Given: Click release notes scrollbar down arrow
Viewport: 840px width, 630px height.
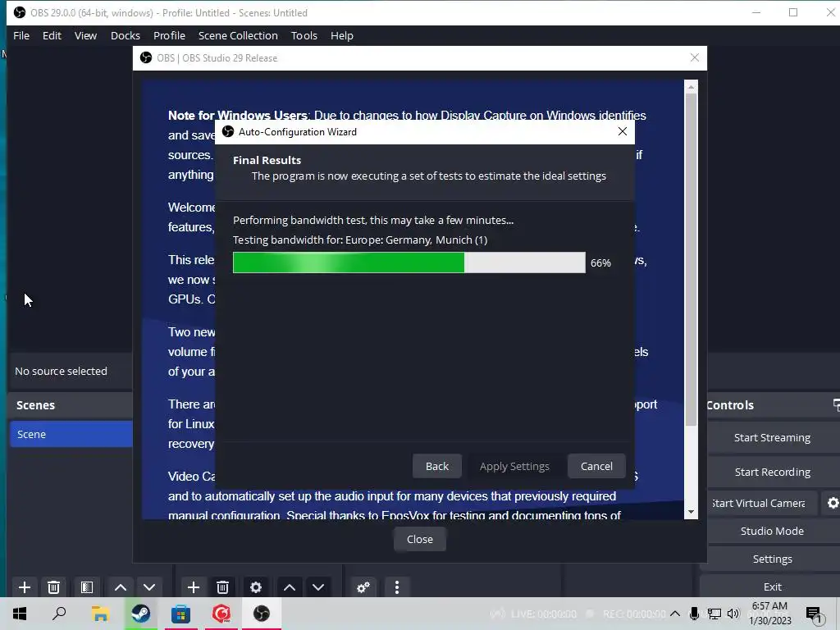Looking at the screenshot, I should pyautogui.click(x=691, y=512).
